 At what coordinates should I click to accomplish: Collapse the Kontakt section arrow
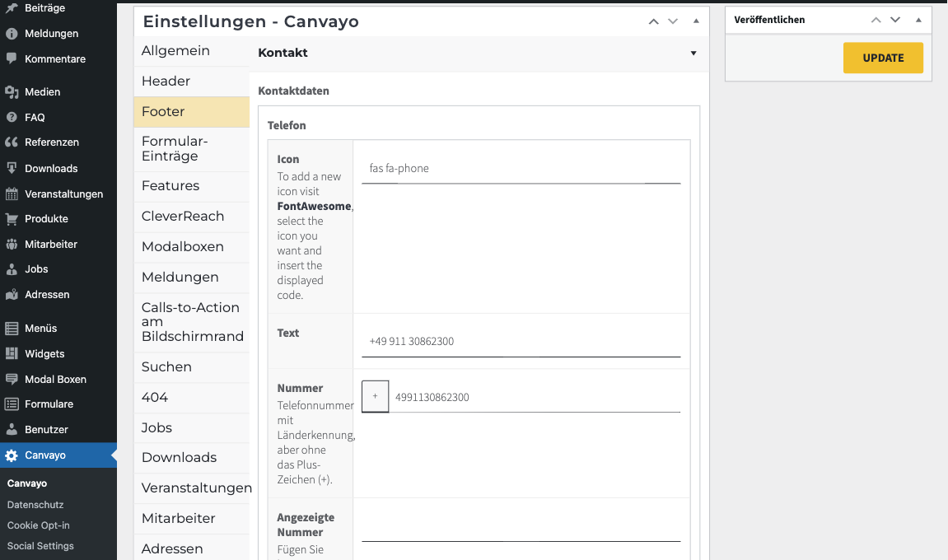(693, 54)
